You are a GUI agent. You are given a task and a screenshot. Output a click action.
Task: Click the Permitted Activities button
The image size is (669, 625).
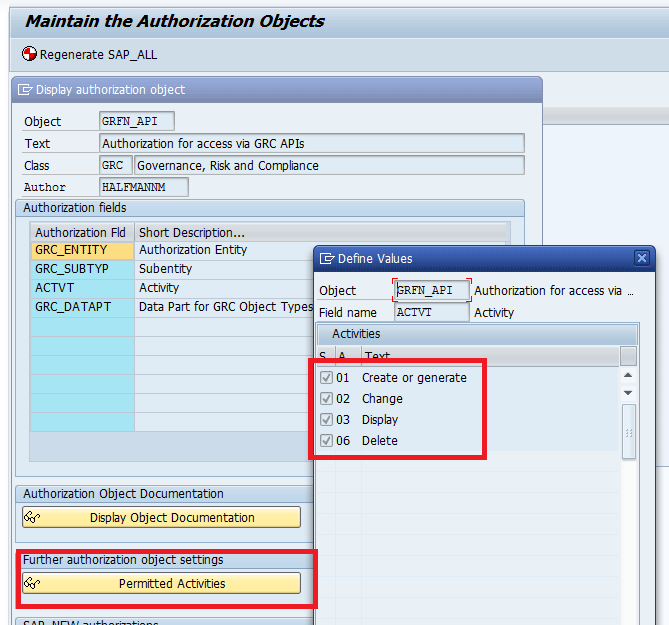pyautogui.click(x=161, y=583)
